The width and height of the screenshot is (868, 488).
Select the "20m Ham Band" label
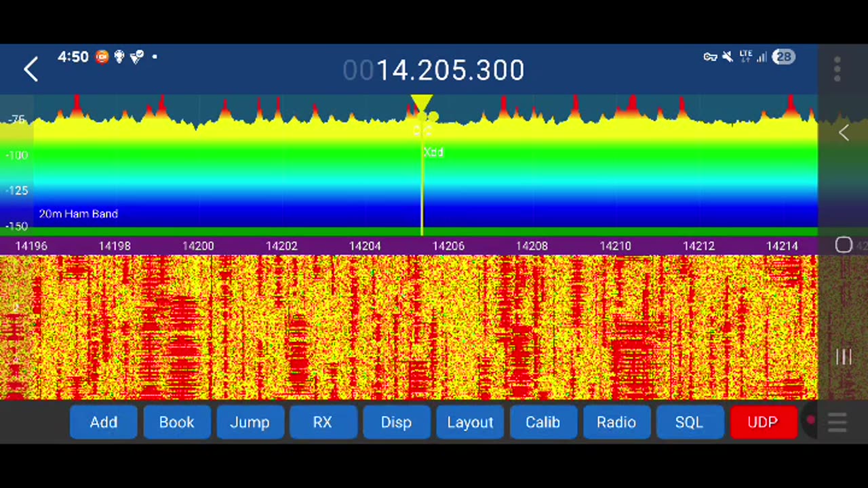pyautogui.click(x=79, y=213)
